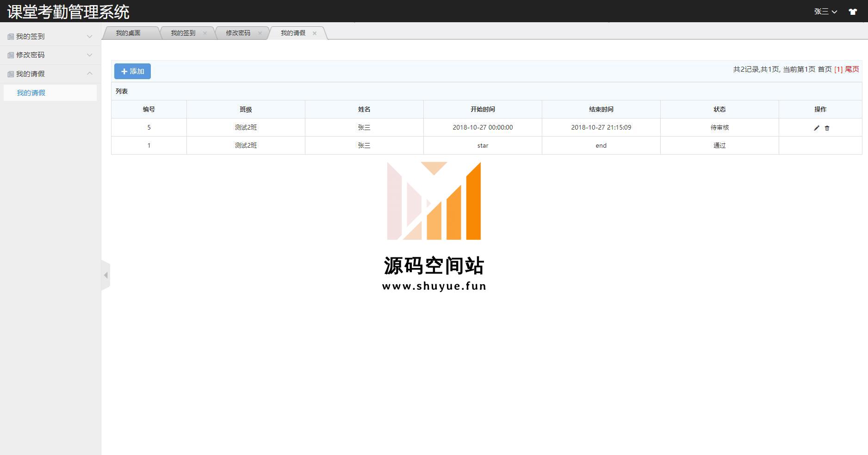The height and width of the screenshot is (455, 868).
Task: Click start time 2018-10-27 00:00:00
Action: pyautogui.click(x=483, y=127)
